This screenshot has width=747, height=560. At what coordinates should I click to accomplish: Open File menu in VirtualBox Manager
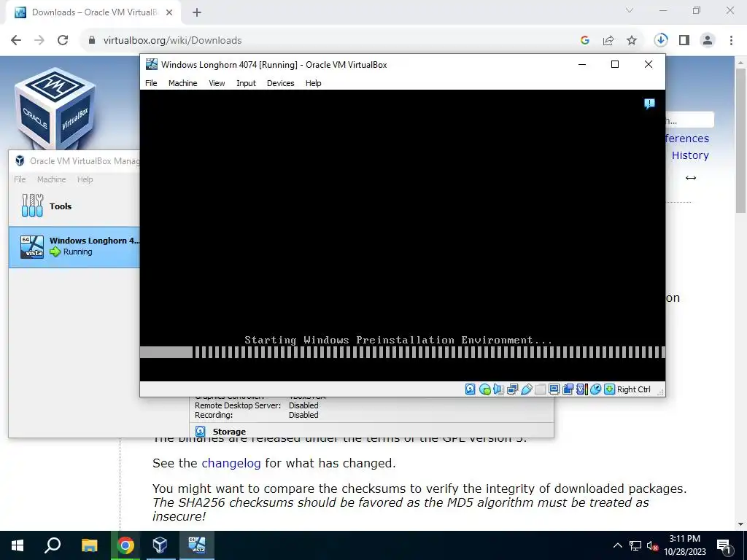pos(20,179)
